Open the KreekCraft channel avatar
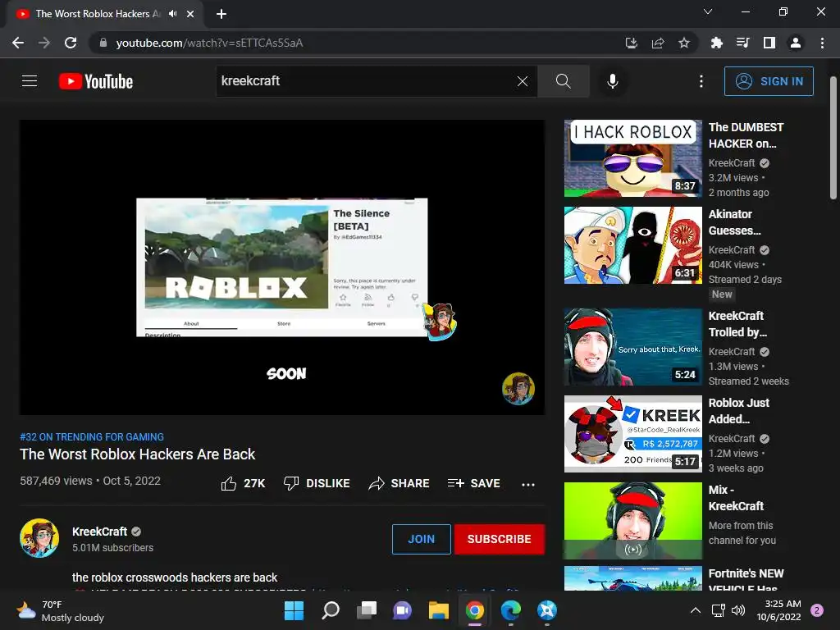 click(x=39, y=538)
